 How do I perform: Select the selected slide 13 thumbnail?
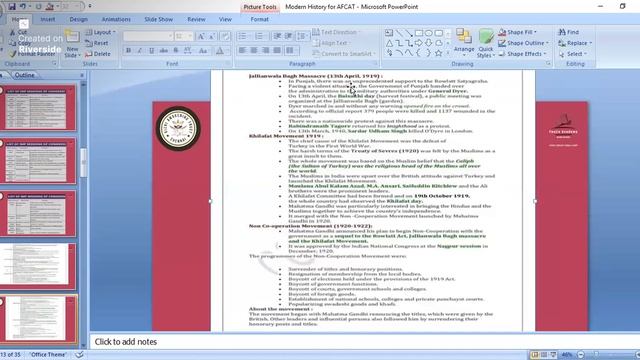(x=39, y=319)
